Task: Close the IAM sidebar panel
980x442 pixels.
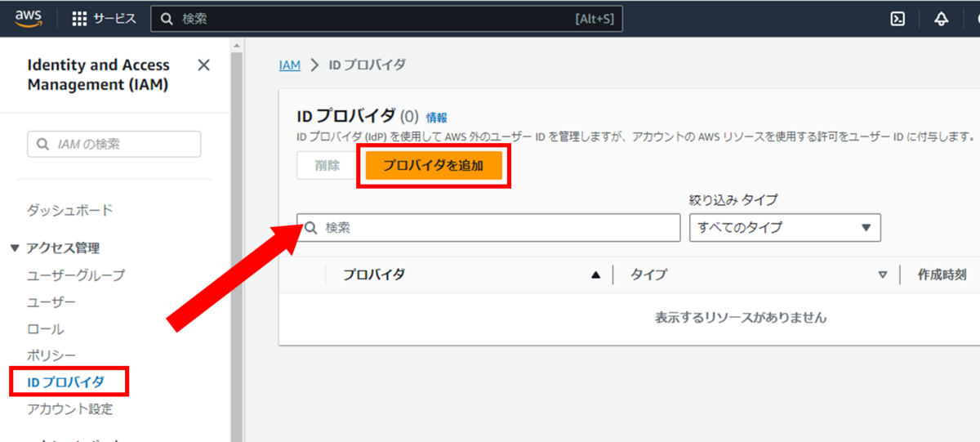Action: click(204, 65)
